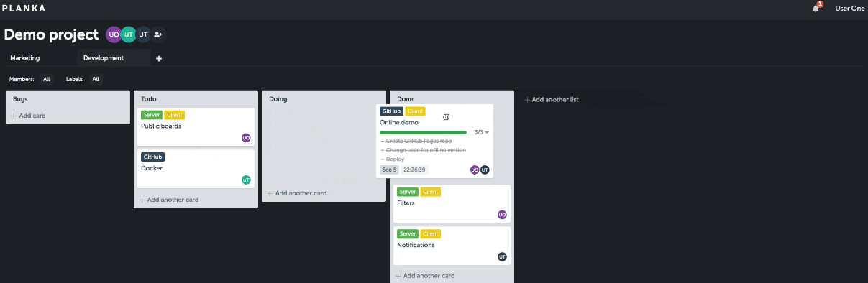Image resolution: width=868 pixels, height=283 pixels.
Task: Click the add member icon beside project avatars
Action: coord(158,34)
